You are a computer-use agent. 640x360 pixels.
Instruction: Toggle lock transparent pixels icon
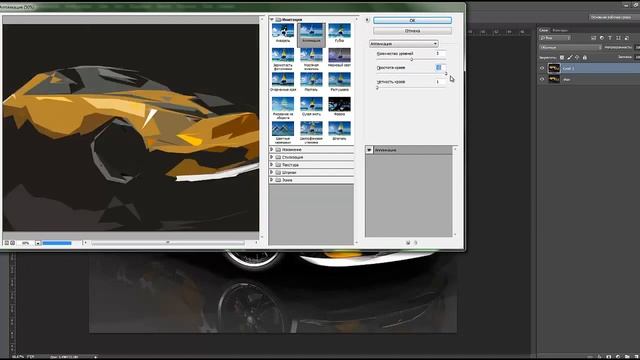click(562, 58)
